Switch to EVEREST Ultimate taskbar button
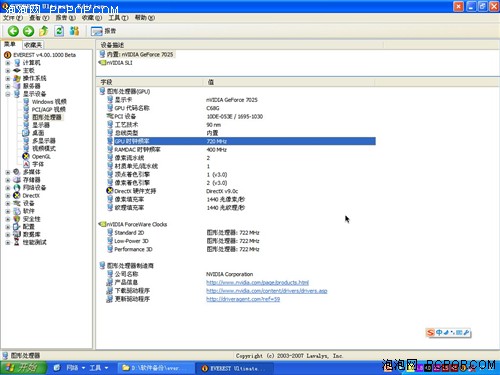 (x=235, y=368)
